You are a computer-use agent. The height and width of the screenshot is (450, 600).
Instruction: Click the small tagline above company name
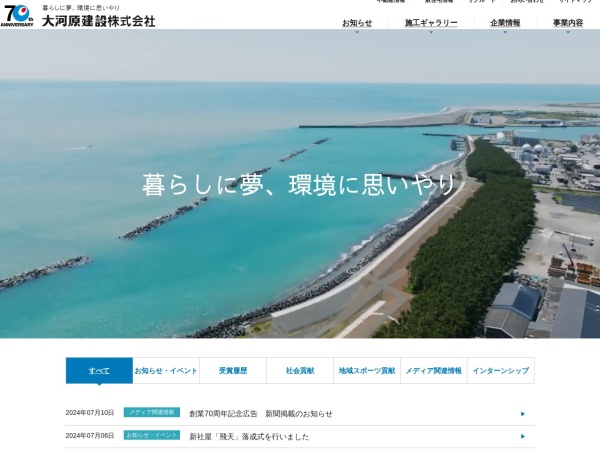pyautogui.click(x=81, y=8)
